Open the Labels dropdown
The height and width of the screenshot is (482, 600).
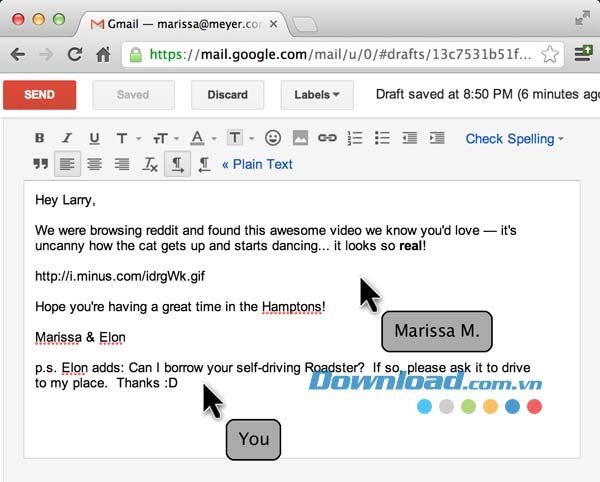317,95
